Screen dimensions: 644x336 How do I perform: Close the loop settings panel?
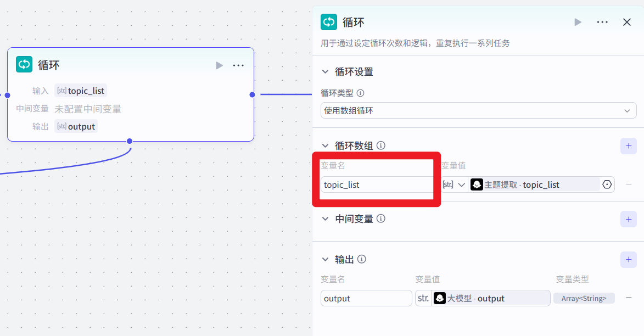tap(627, 22)
